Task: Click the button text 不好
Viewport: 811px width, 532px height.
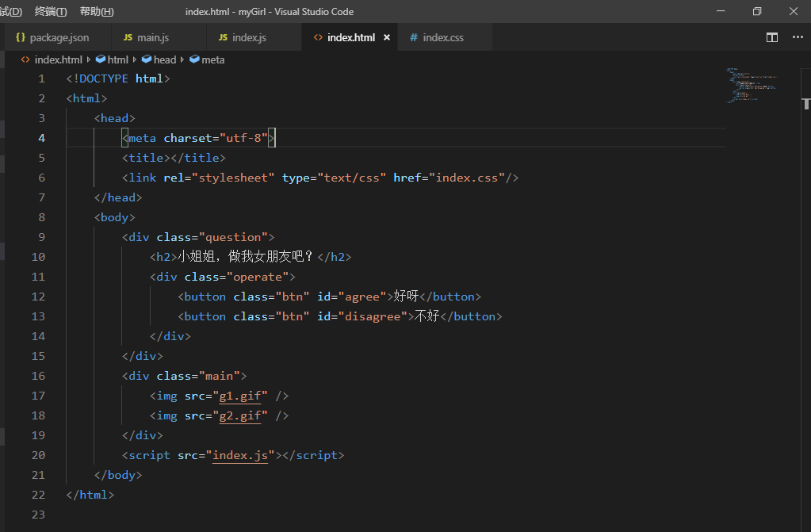Action: click(x=427, y=316)
